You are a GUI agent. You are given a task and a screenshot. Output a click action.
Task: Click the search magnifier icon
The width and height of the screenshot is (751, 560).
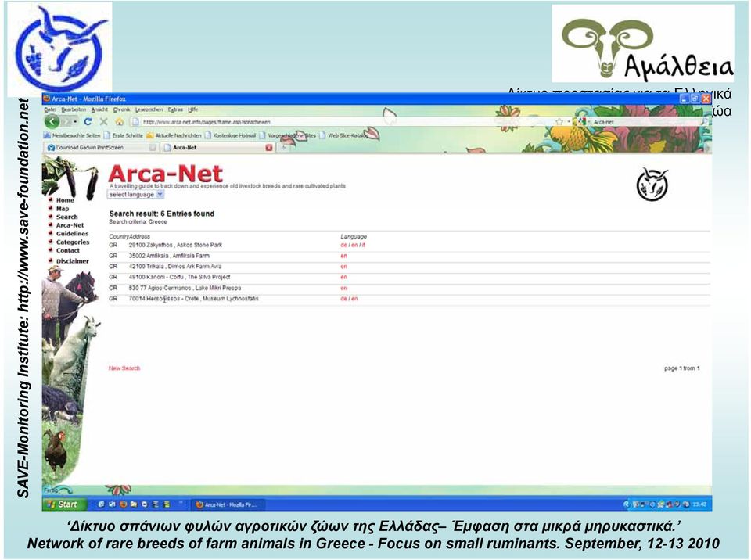coord(705,122)
